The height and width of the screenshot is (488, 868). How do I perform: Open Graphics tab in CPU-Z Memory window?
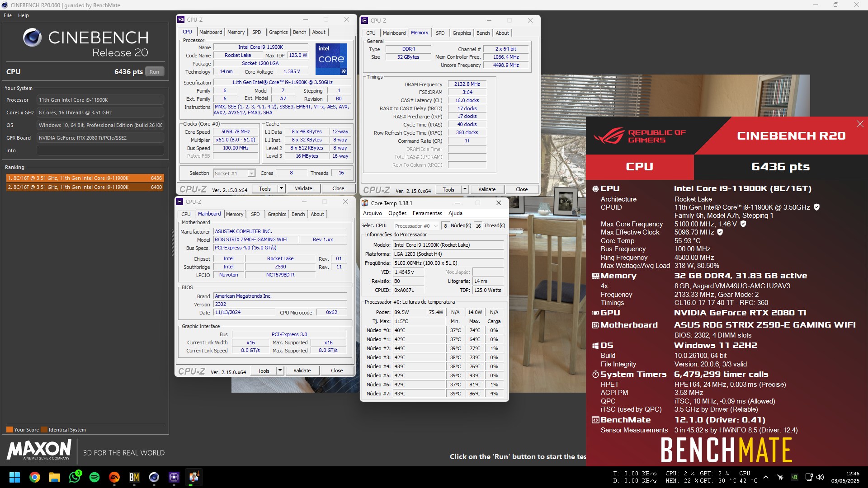462,33
